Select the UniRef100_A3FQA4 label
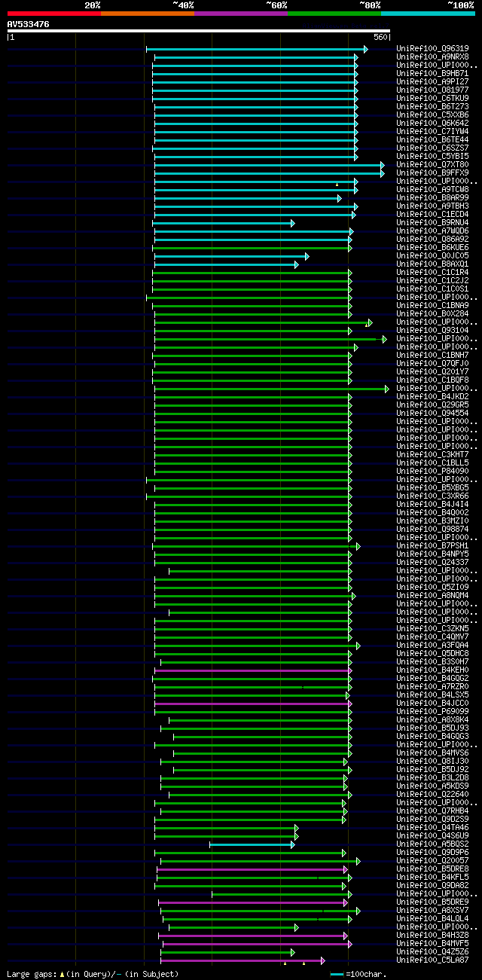This screenshot has height=980, width=482. [x=432, y=646]
